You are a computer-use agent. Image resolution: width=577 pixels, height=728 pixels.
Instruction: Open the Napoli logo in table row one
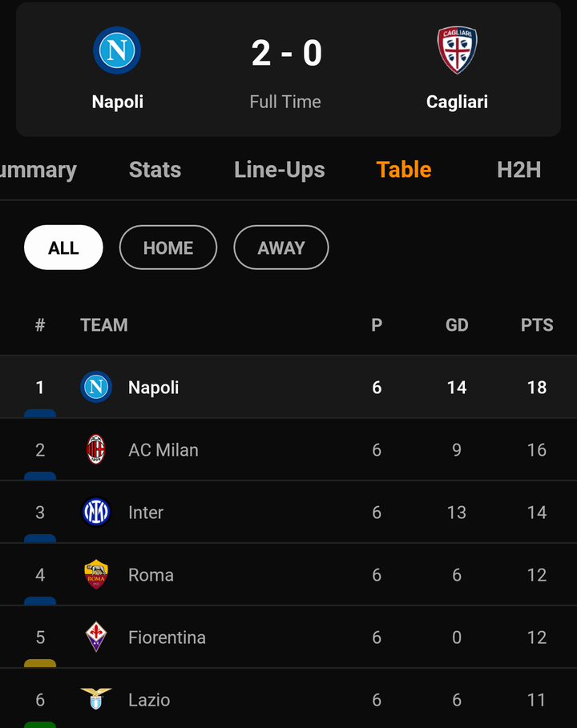[x=96, y=387]
